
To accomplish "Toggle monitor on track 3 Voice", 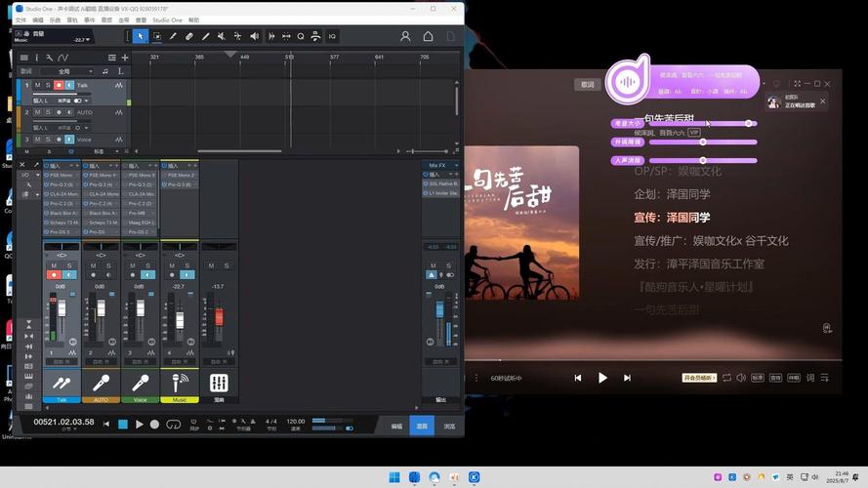I will (69, 140).
